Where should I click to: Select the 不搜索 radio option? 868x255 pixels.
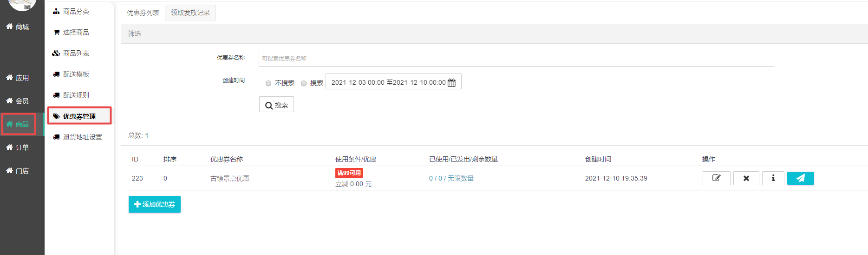[x=268, y=83]
